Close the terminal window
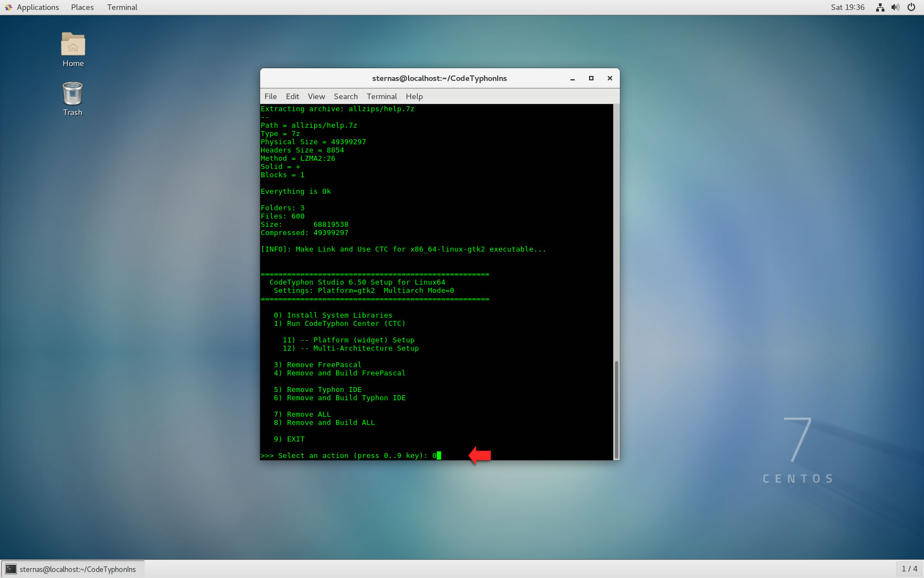This screenshot has width=924, height=578. point(610,79)
